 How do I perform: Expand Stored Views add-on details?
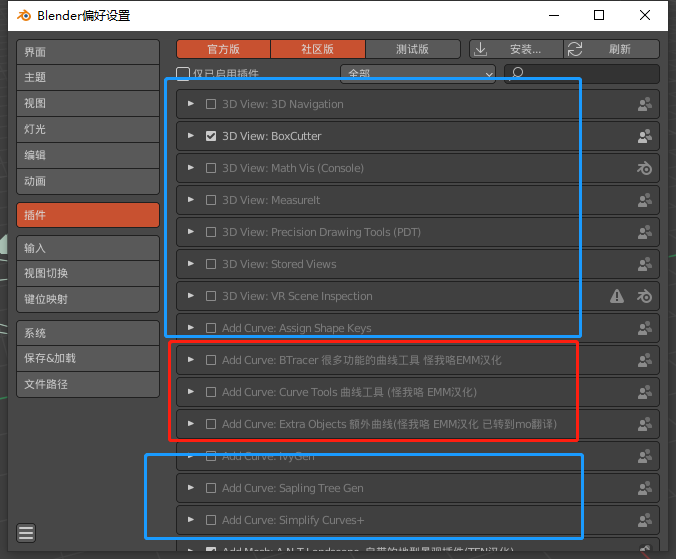tap(191, 264)
